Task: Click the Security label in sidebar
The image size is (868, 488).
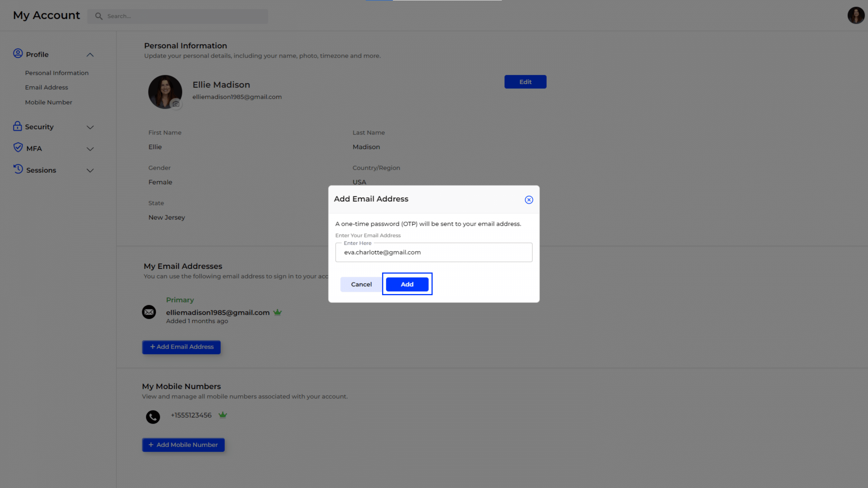Action: coord(39,127)
